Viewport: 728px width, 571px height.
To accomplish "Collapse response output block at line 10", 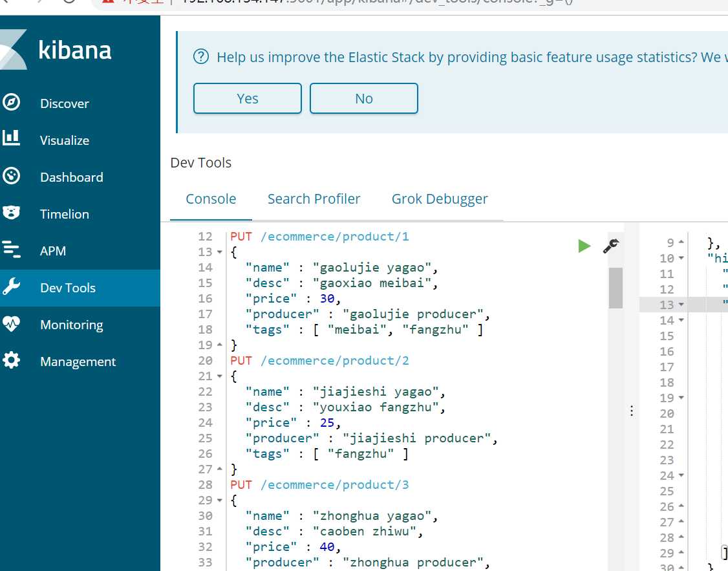I will coord(681,258).
